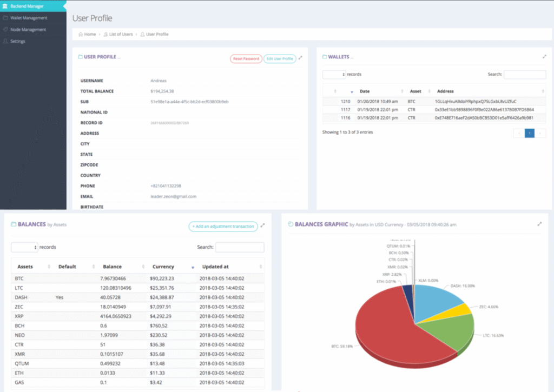Viewport: 554px width, 392px height.
Task: Click Add an adjustment transaction button
Action: (223, 227)
